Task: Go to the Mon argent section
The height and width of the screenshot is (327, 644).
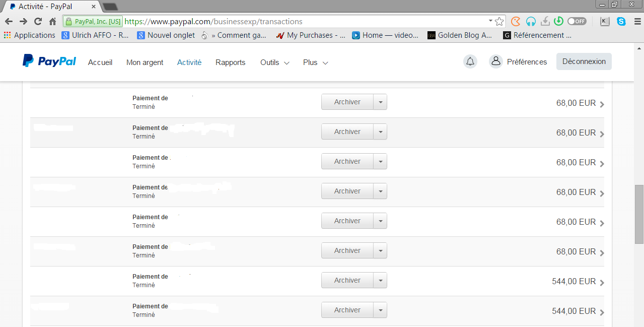Action: pyautogui.click(x=145, y=62)
